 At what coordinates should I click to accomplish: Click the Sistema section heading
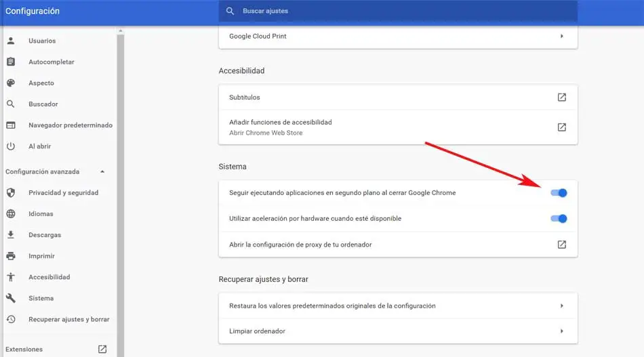tap(233, 167)
